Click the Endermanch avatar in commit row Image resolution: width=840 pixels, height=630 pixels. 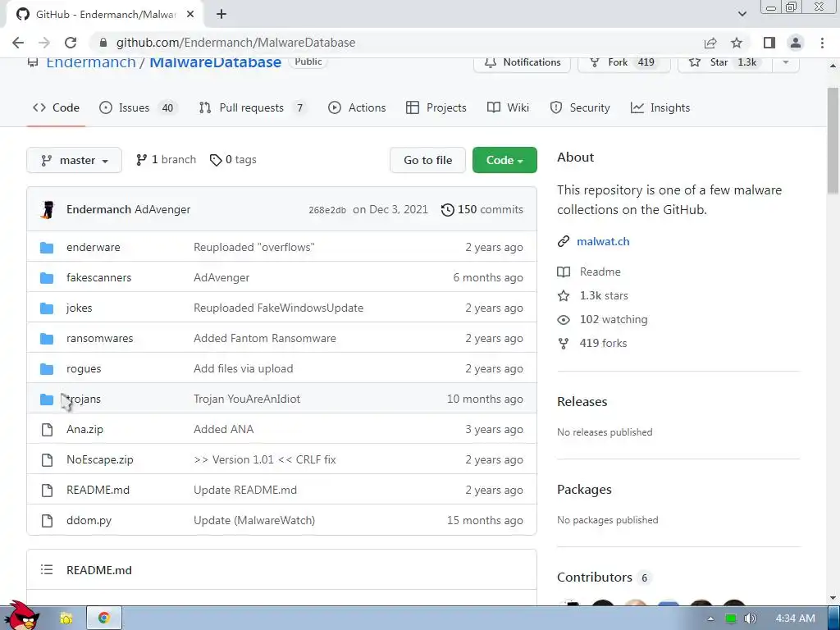point(48,209)
